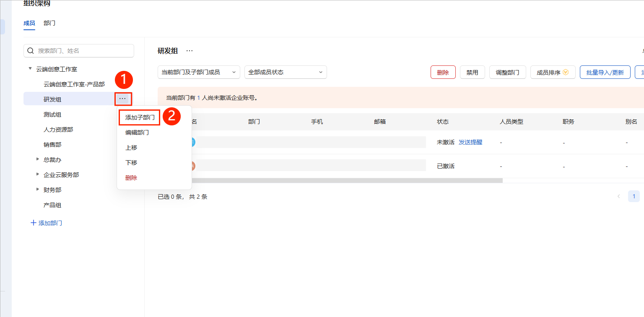Go to the previous page arrow
This screenshot has width=644, height=317.
[618, 196]
